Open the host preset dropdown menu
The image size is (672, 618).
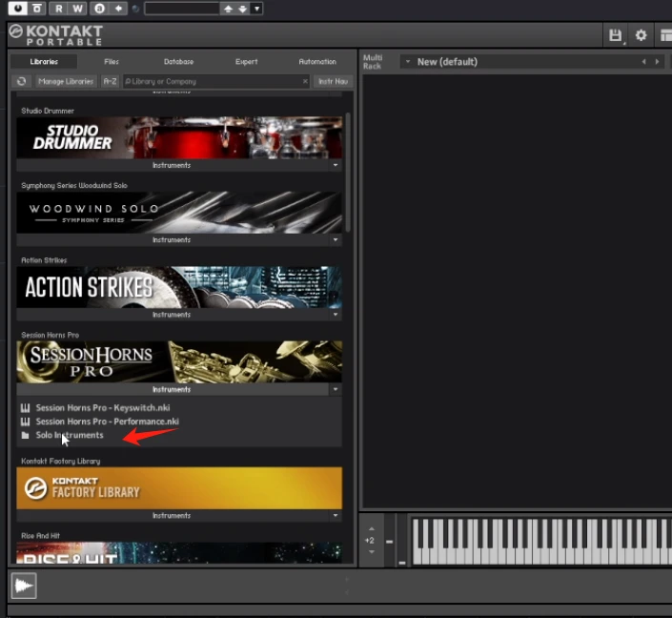tap(256, 9)
